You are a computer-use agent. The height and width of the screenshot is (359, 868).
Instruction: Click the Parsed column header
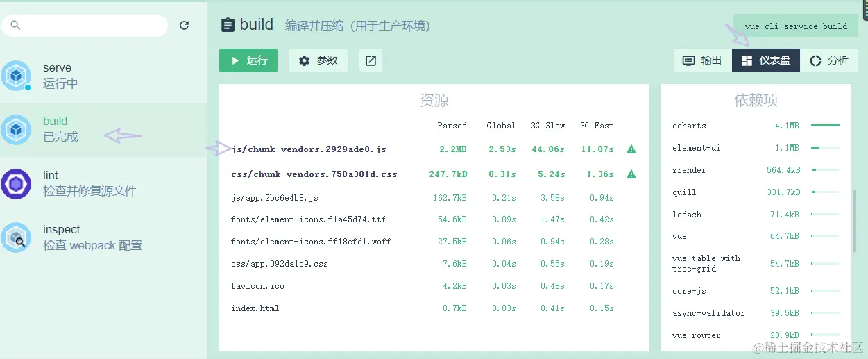[x=452, y=126]
